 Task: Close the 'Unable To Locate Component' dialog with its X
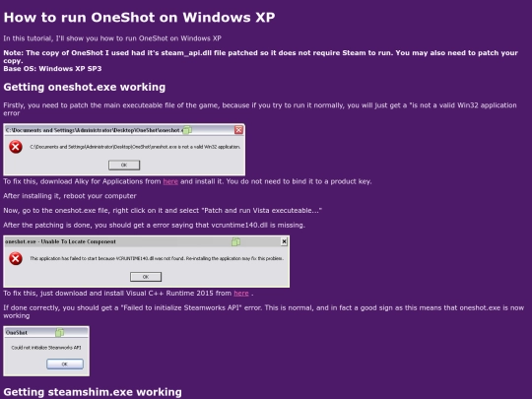tap(284, 241)
